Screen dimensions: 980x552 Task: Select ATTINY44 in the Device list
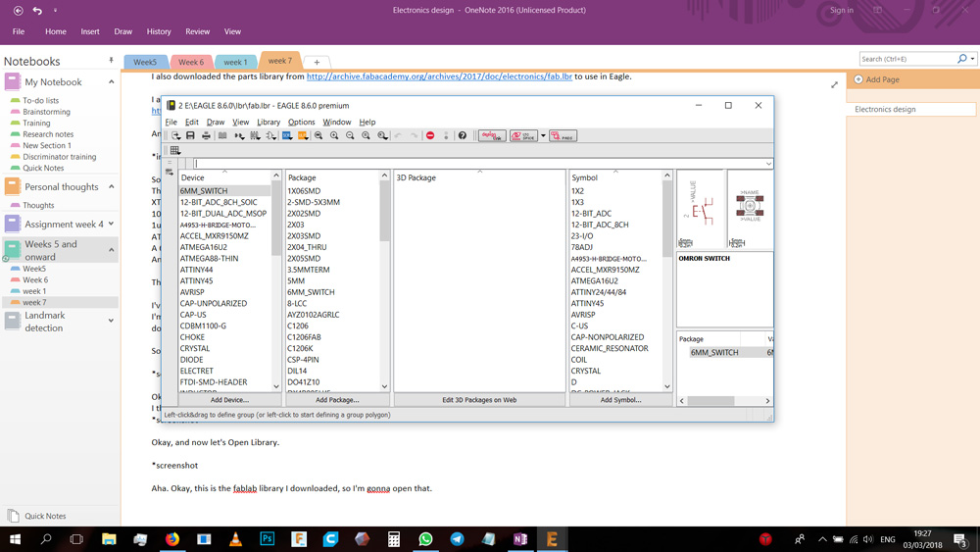pos(196,270)
